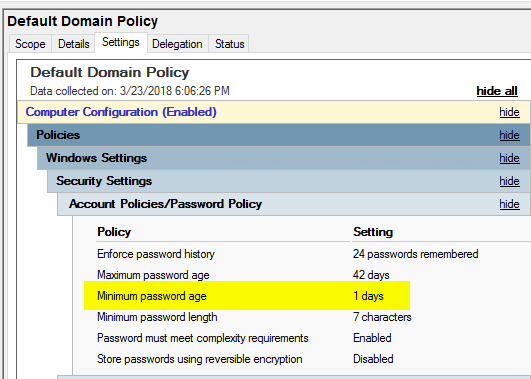Click the 'hide all' link
The width and height of the screenshot is (531, 379).
tap(497, 91)
